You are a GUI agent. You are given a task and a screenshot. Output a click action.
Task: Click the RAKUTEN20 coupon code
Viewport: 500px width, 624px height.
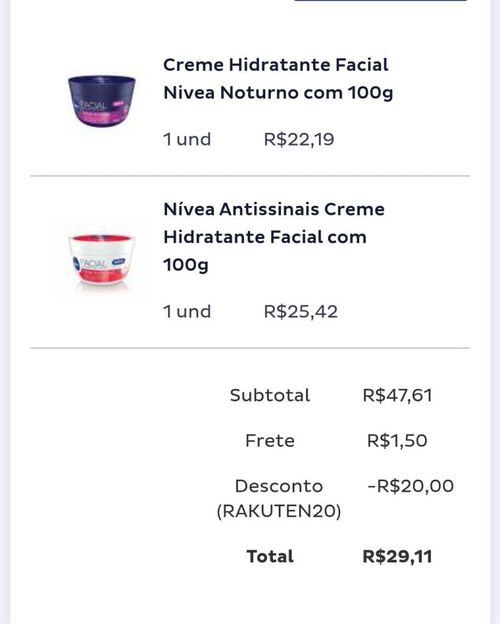[279, 511]
